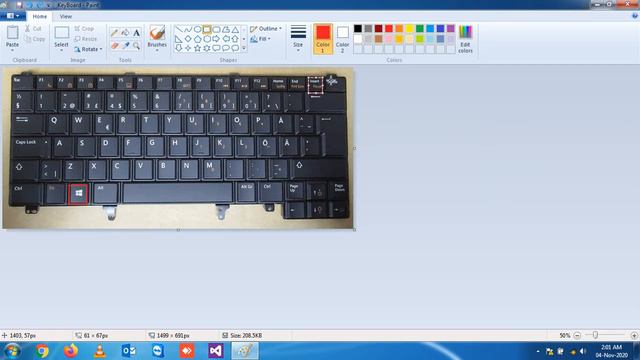The image size is (640, 360).
Task: Choose the Rounded rectangular callout shape
Action: 216,48
